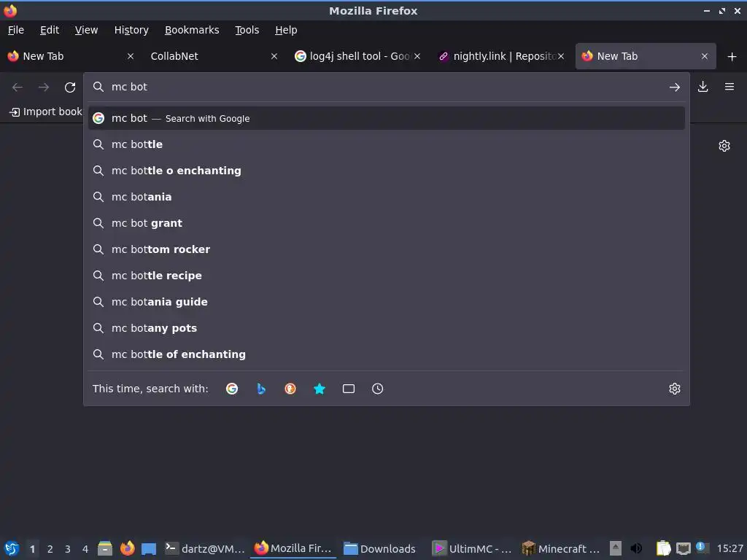Choose the 'mc bottle o enchanting' suggestion
The height and width of the screenshot is (560, 747).
pos(387,171)
